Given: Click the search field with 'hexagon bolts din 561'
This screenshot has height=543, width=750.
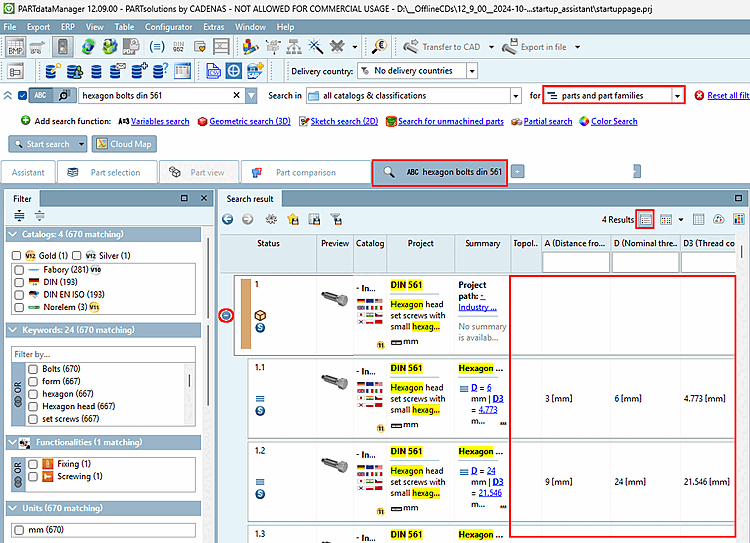Looking at the screenshot, I should click(x=155, y=95).
